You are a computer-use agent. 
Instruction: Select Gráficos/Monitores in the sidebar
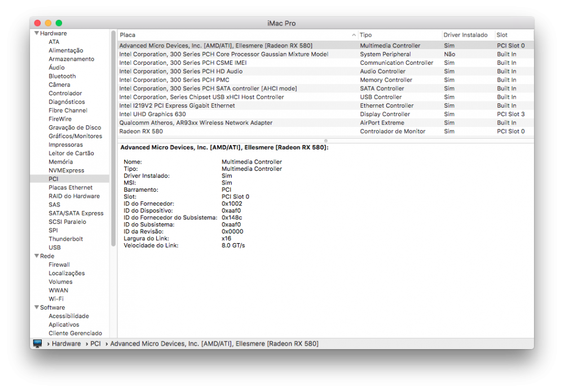pyautogui.click(x=75, y=136)
